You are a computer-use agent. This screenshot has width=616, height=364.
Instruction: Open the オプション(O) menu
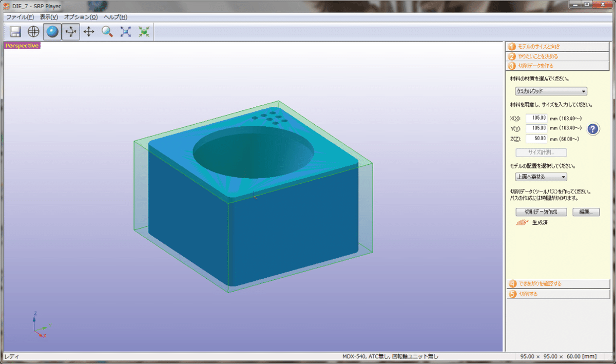coord(81,17)
